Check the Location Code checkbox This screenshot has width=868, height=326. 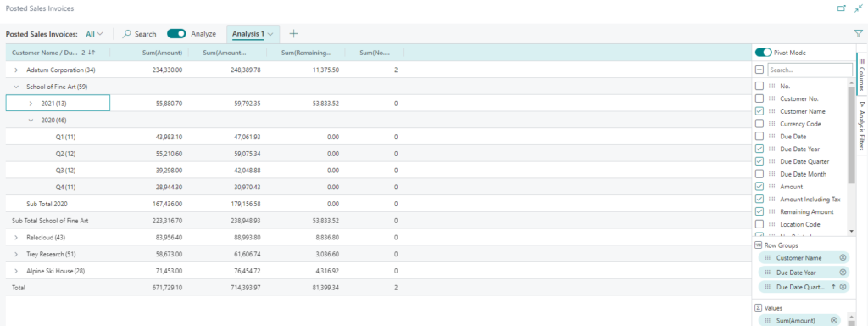[759, 224]
